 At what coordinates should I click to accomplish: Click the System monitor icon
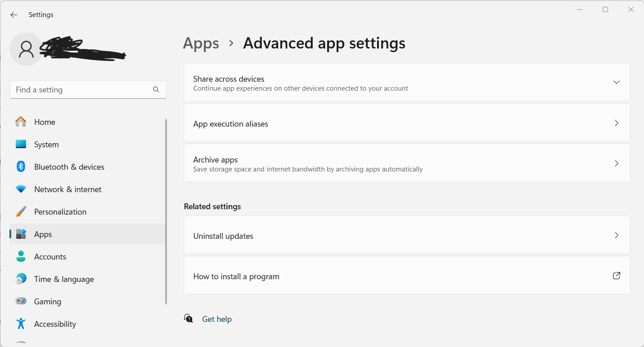point(21,144)
